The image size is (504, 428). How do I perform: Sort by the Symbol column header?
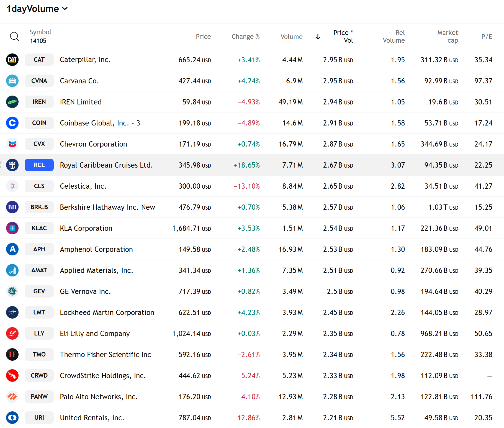40,32
